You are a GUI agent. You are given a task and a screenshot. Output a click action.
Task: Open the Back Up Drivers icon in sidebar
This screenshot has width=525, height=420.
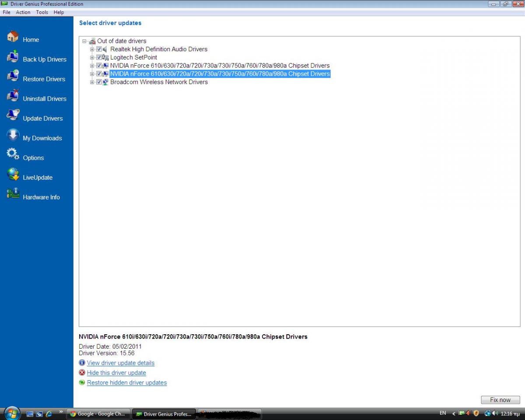pos(13,57)
